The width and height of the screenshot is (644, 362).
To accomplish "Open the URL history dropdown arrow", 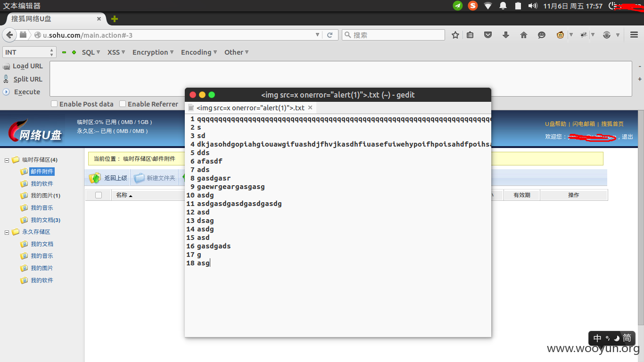I will (x=317, y=35).
